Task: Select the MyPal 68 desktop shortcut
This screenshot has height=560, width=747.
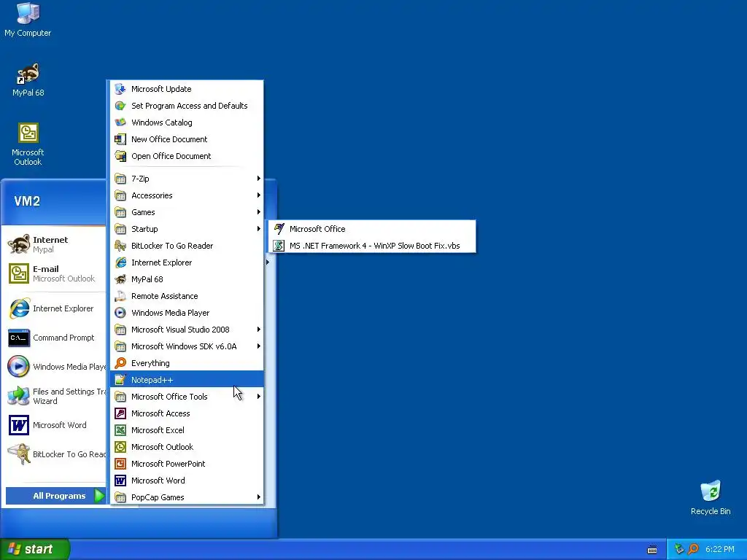Action: coord(28,80)
